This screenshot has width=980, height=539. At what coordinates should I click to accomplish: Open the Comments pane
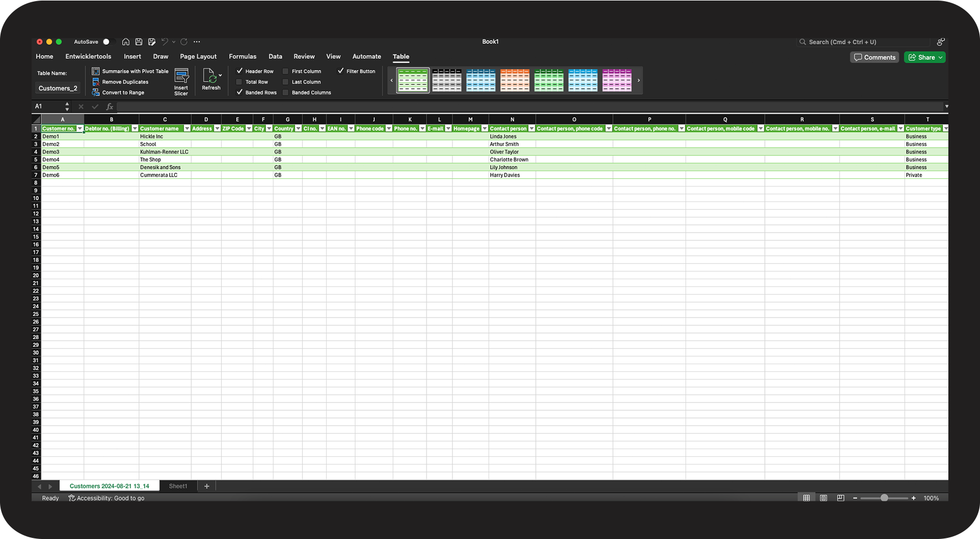(x=875, y=57)
